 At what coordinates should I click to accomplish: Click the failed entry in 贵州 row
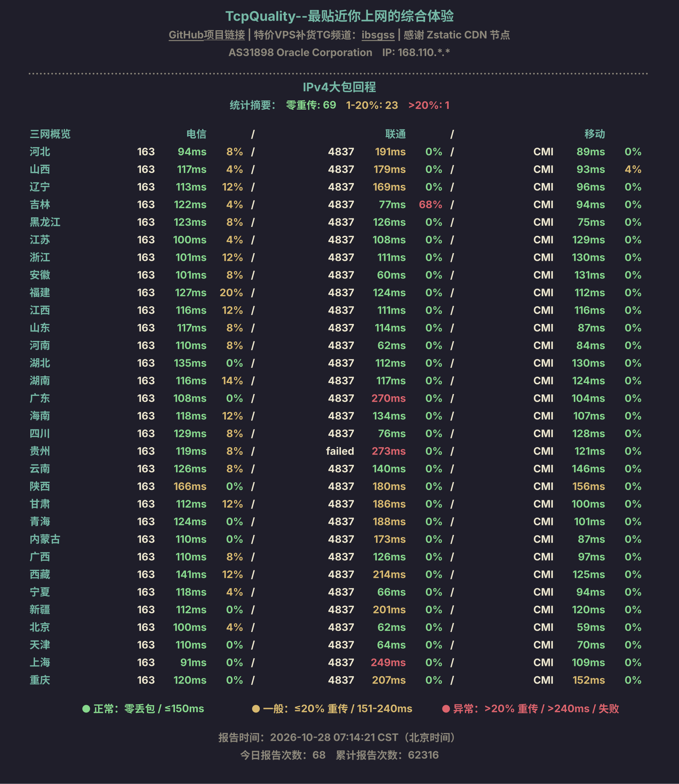[340, 451]
